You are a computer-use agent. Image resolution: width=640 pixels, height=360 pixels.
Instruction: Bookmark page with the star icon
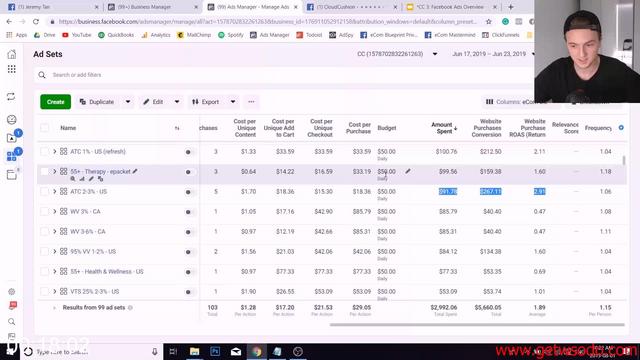489,22
